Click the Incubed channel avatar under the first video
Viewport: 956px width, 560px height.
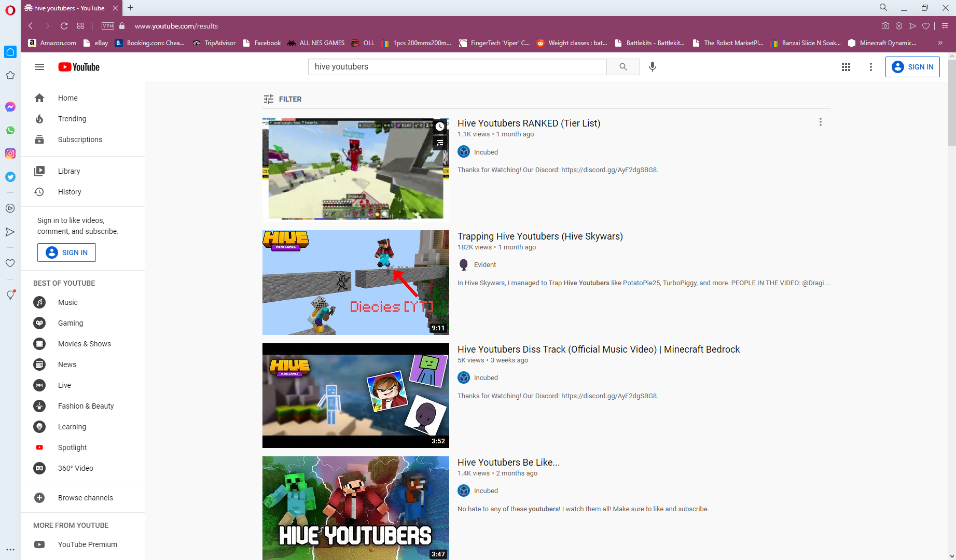pyautogui.click(x=464, y=152)
